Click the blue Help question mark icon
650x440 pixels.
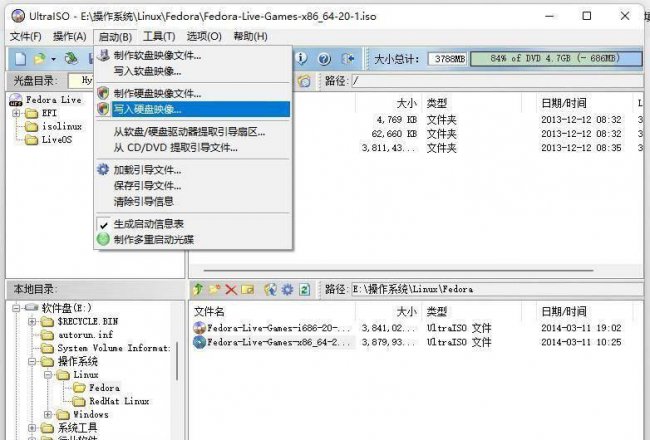tap(324, 59)
